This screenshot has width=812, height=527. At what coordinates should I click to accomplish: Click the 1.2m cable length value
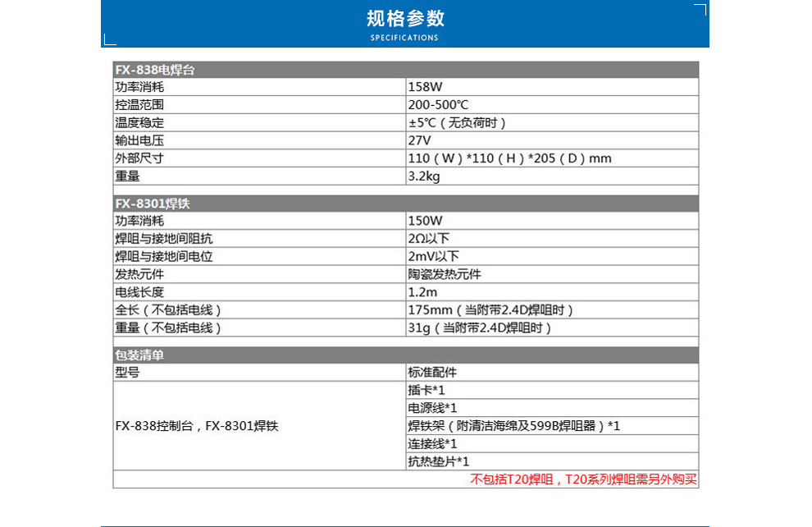(422, 291)
